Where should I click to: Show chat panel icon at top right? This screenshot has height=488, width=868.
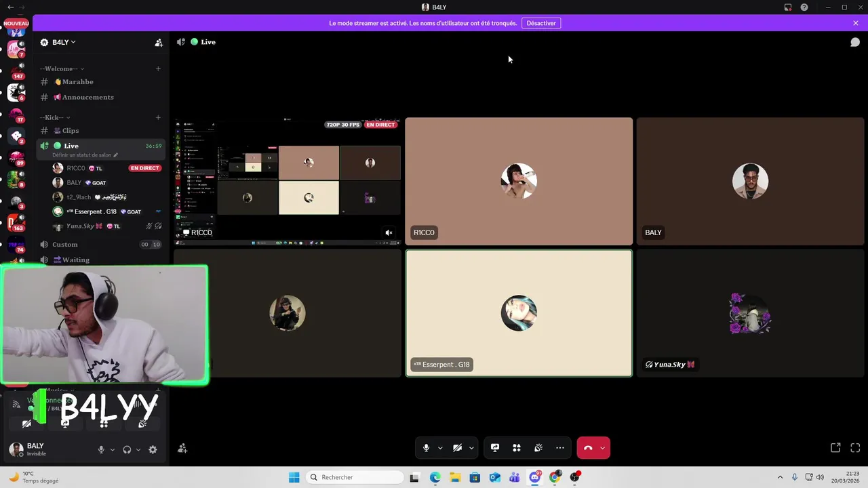(x=855, y=42)
